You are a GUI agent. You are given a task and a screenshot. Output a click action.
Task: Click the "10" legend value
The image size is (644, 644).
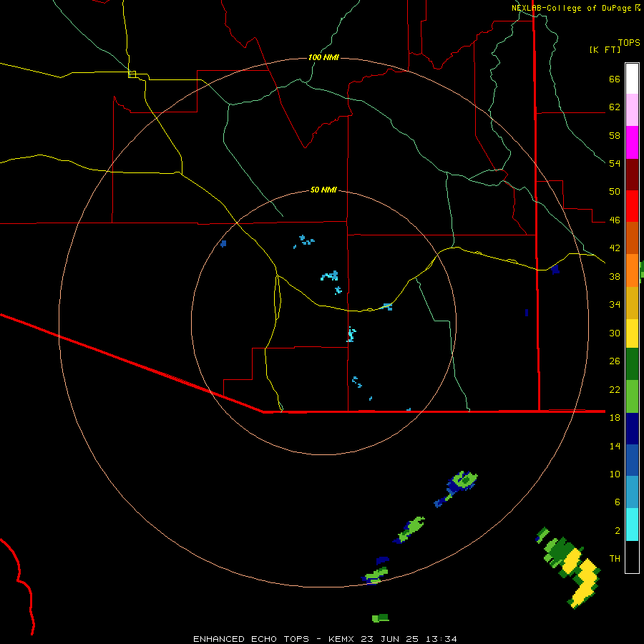[615, 474]
